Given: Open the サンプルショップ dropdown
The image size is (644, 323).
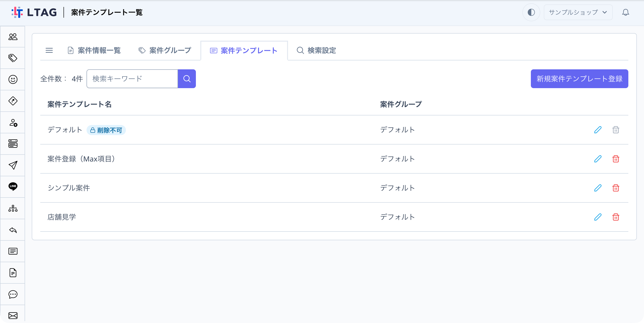Looking at the screenshot, I should 578,12.
